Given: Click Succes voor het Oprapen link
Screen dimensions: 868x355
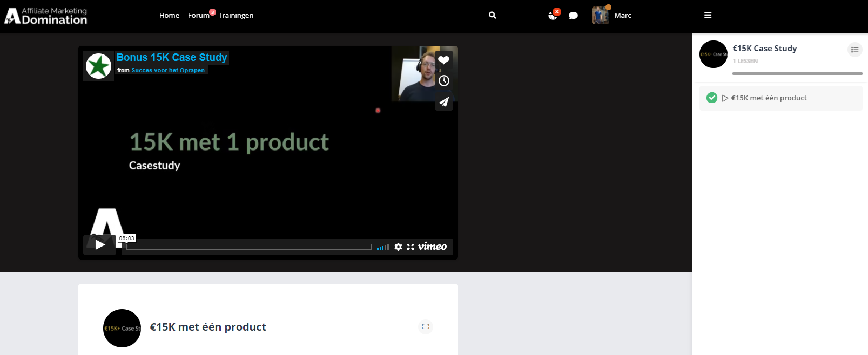Looking at the screenshot, I should click(x=168, y=70).
